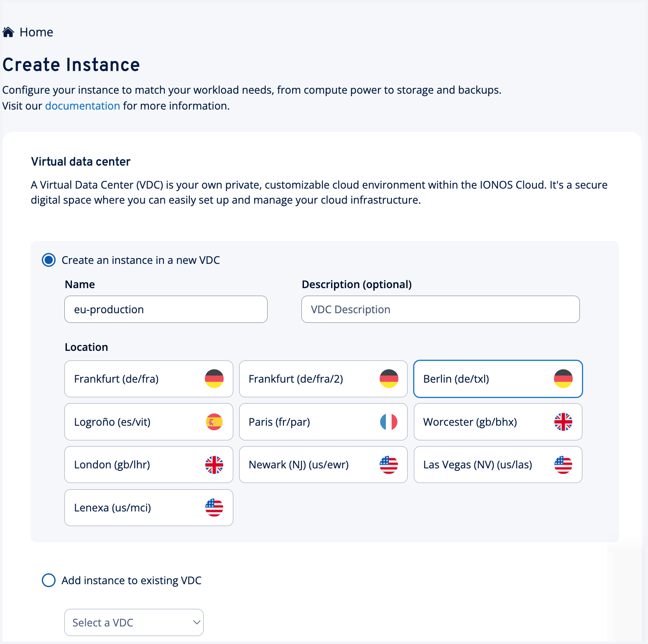
Task: Click the home icon in the breadcrumb
Action: pyautogui.click(x=8, y=31)
